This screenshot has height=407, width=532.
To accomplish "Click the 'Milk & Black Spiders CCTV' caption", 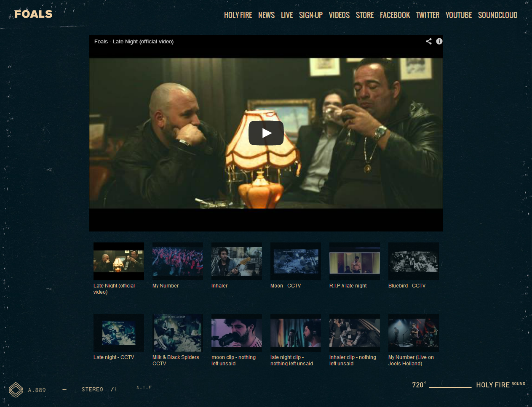I will click(x=176, y=360).
